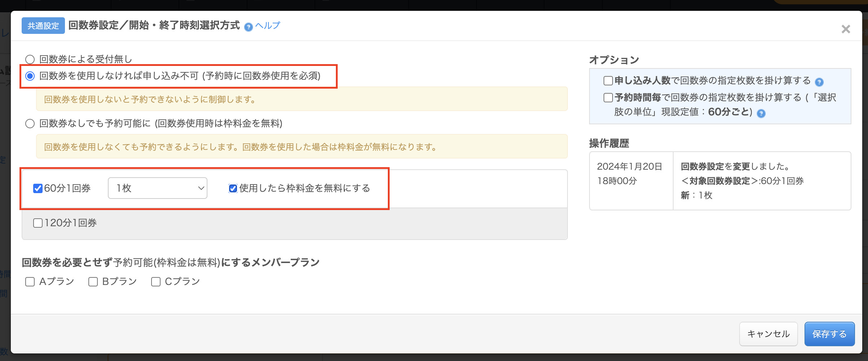Uncheck the 60分1回券 checkbox
The height and width of the screenshot is (361, 868).
(x=38, y=188)
